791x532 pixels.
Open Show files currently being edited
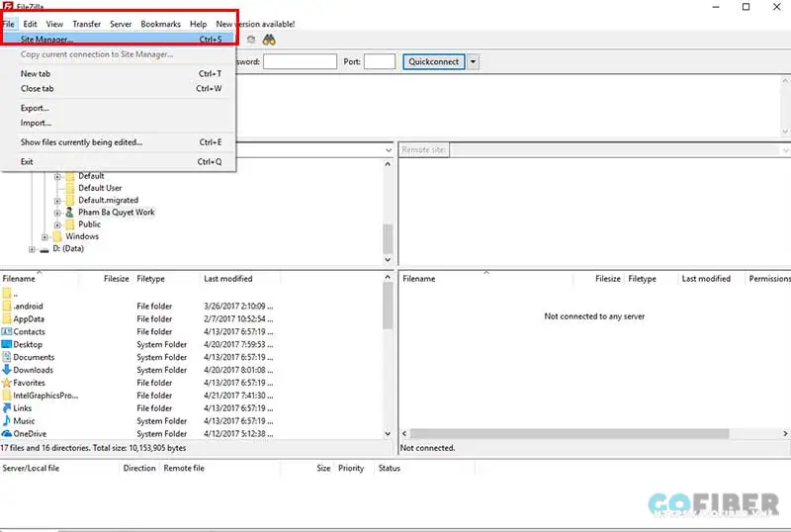click(119, 142)
